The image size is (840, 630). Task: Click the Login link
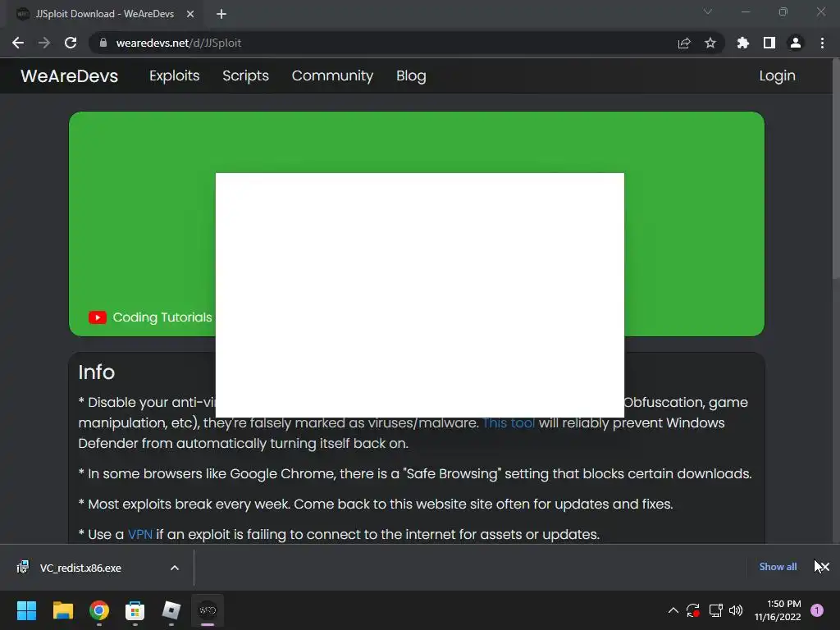click(x=777, y=75)
